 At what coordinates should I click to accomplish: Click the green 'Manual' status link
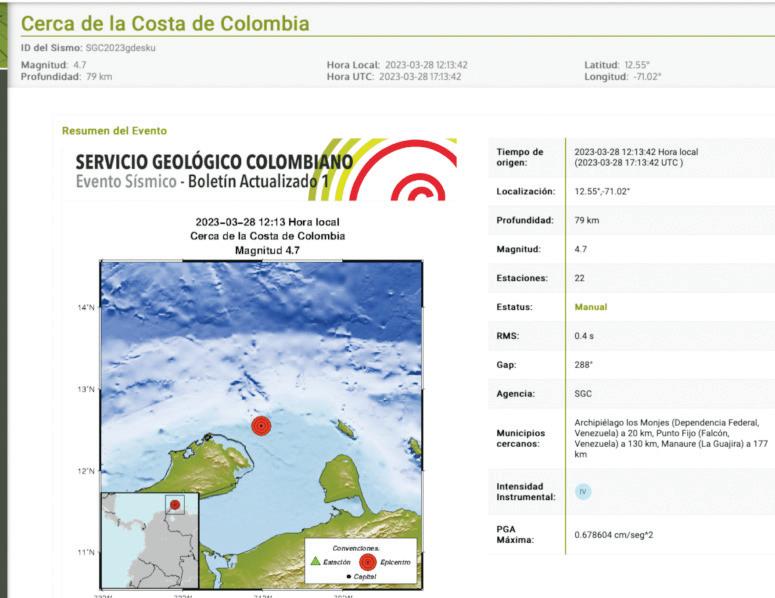tap(591, 307)
